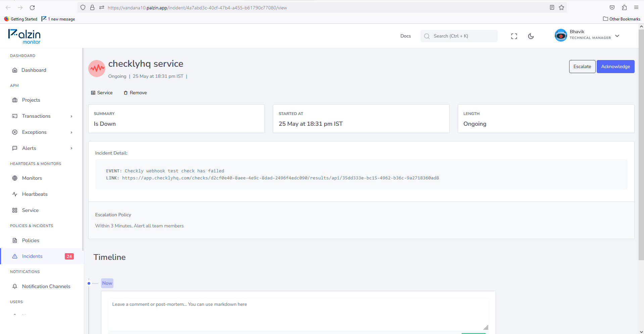Click the Bhavik user avatar
The height and width of the screenshot is (334, 644).
[x=561, y=35]
